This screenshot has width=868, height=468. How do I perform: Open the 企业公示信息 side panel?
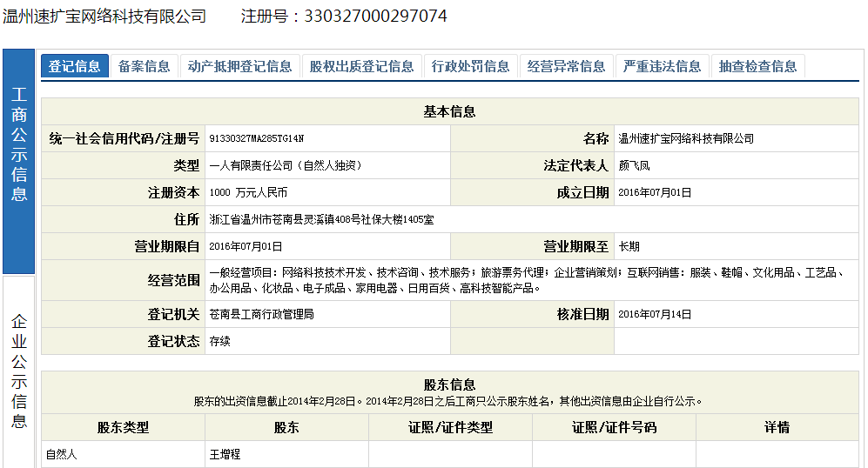[x=19, y=371]
